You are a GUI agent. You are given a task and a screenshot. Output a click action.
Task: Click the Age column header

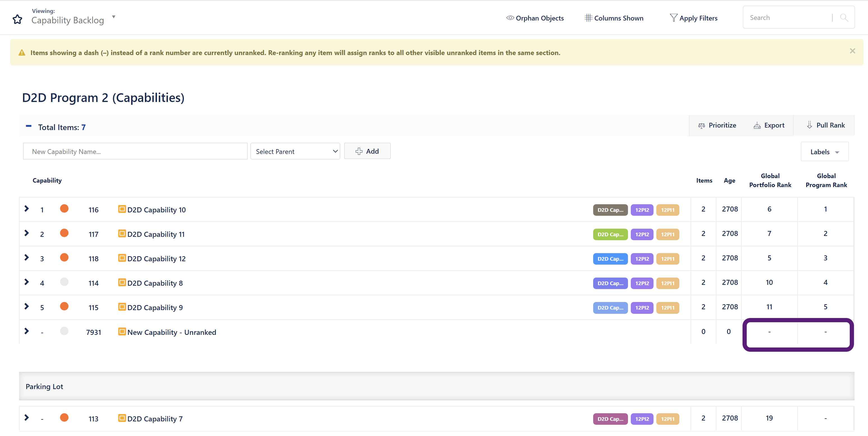730,181
